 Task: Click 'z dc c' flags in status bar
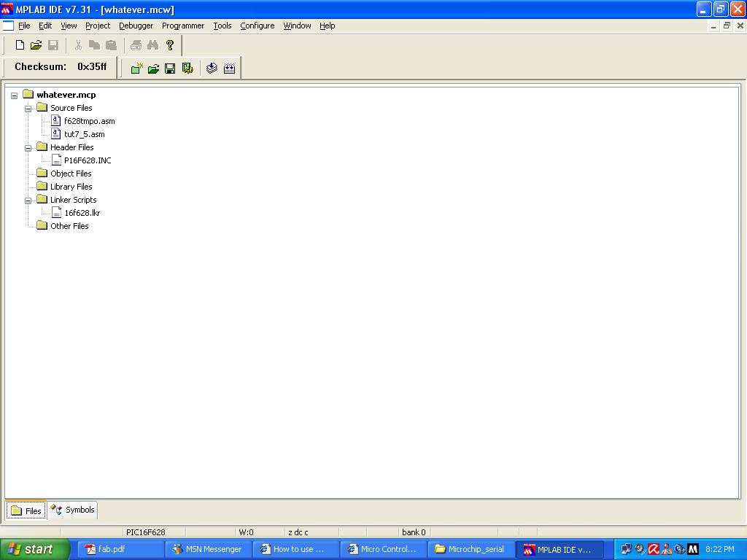pos(298,532)
